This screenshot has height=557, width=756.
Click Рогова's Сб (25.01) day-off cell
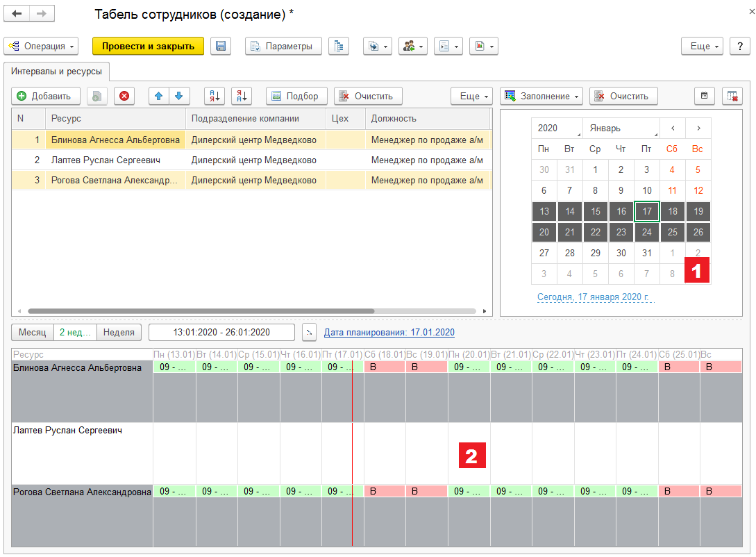(679, 492)
